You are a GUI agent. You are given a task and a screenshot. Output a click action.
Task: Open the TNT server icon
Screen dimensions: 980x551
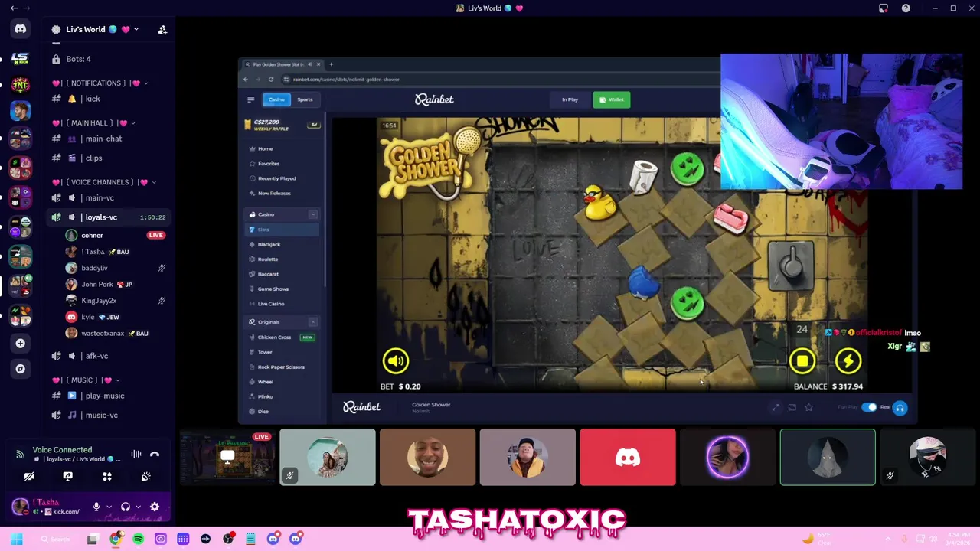pyautogui.click(x=20, y=84)
